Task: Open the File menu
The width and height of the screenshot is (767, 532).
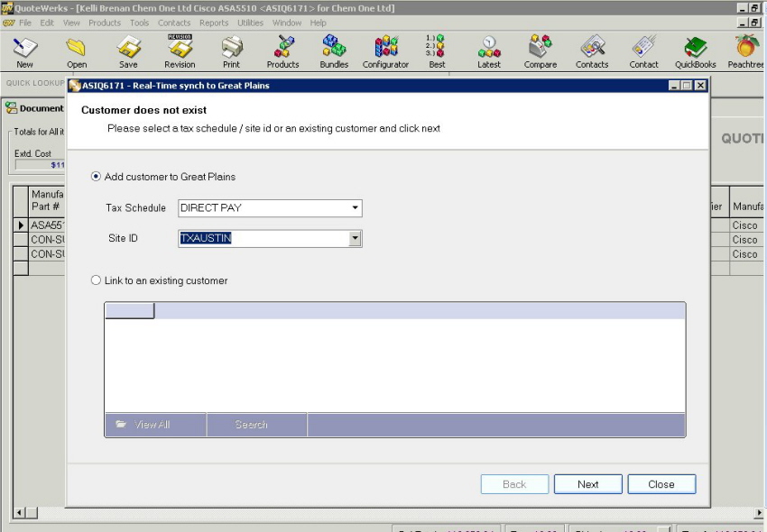Action: (25, 23)
